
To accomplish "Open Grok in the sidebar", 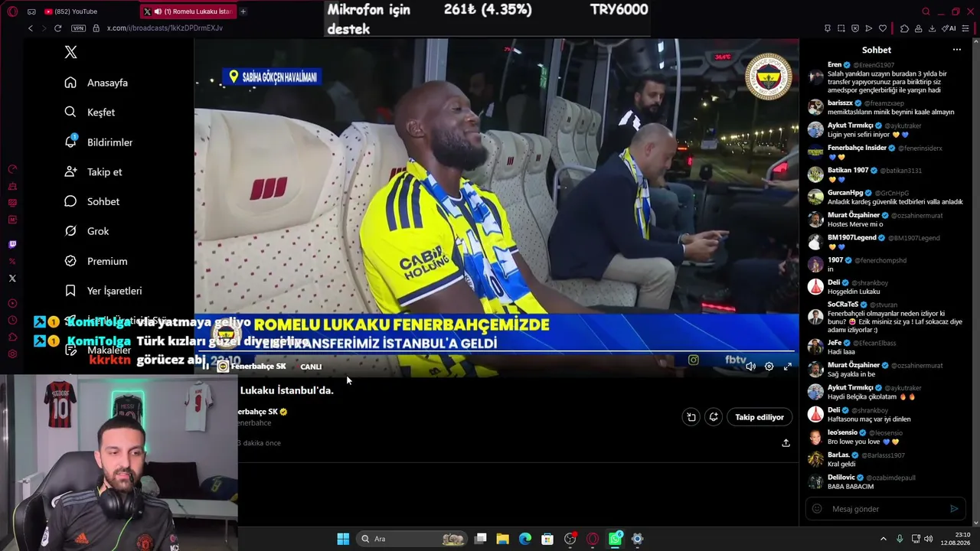I will tap(87, 231).
